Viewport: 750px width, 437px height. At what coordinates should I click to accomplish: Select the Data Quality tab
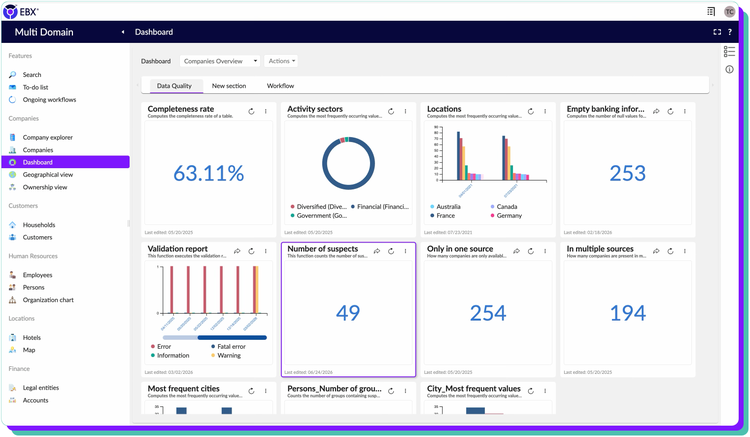(x=174, y=86)
